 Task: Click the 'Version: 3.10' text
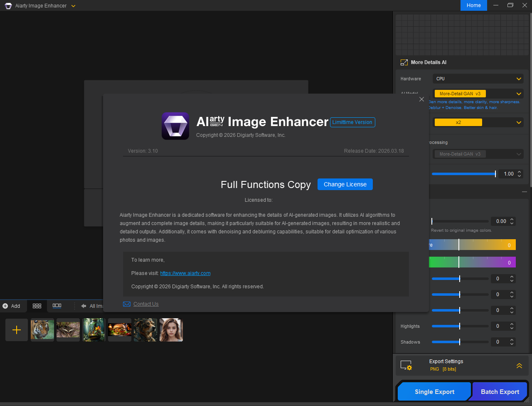click(143, 151)
